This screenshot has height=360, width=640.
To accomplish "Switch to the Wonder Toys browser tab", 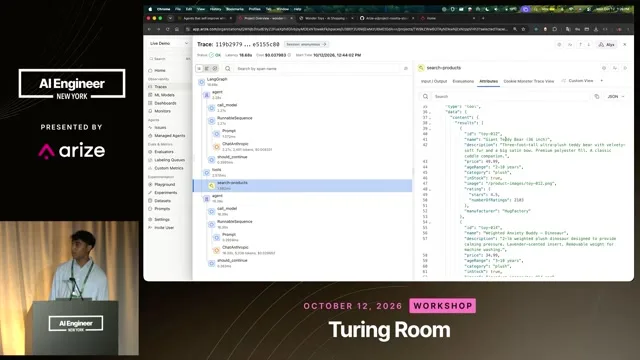I will (x=325, y=18).
